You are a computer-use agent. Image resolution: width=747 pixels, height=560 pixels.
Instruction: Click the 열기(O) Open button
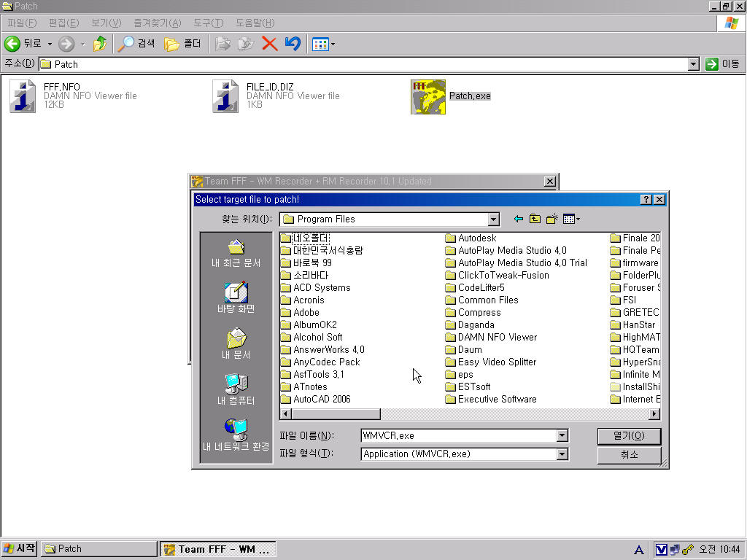click(629, 436)
